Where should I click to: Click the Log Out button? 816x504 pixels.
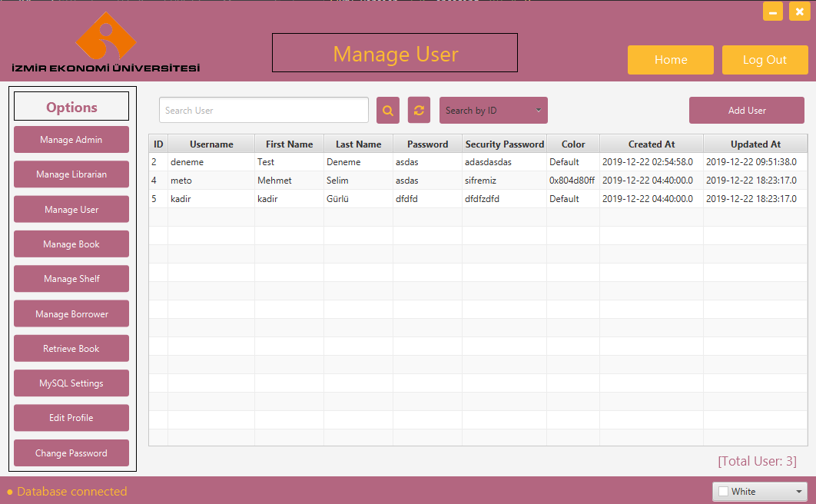765,60
